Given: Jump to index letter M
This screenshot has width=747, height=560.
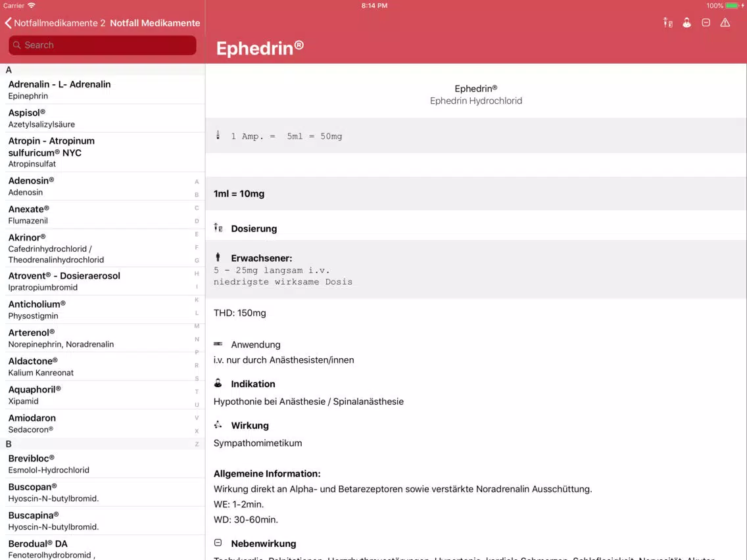Looking at the screenshot, I should pyautogui.click(x=197, y=326).
